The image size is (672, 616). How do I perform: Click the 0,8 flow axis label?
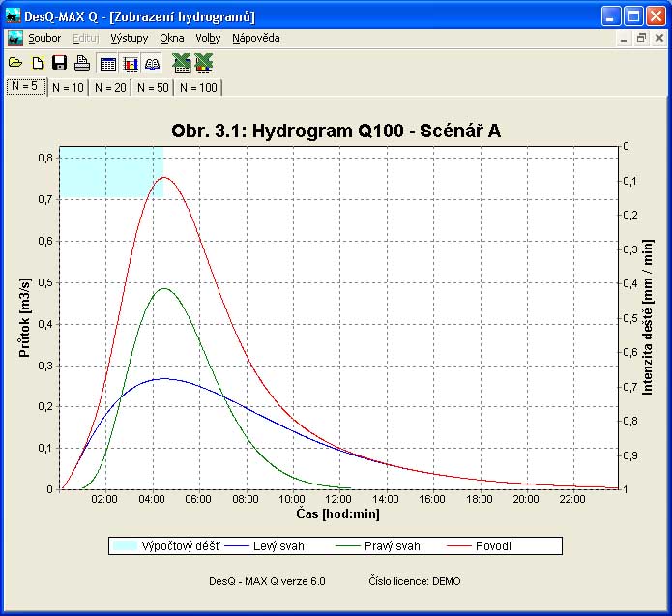click(45, 158)
